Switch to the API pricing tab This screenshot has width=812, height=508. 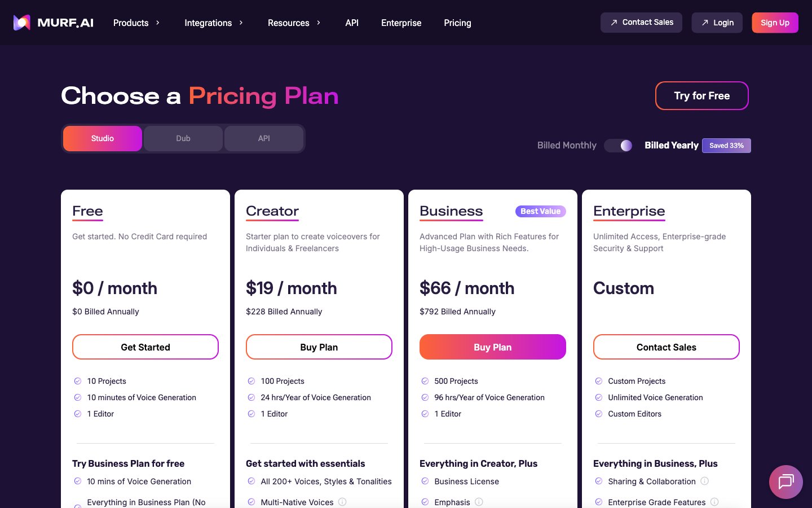(x=264, y=138)
